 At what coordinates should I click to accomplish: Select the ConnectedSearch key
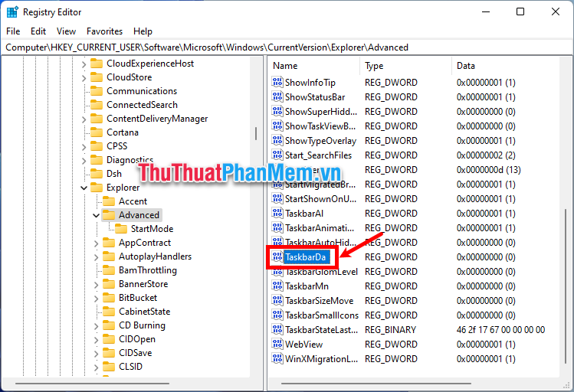pos(142,105)
